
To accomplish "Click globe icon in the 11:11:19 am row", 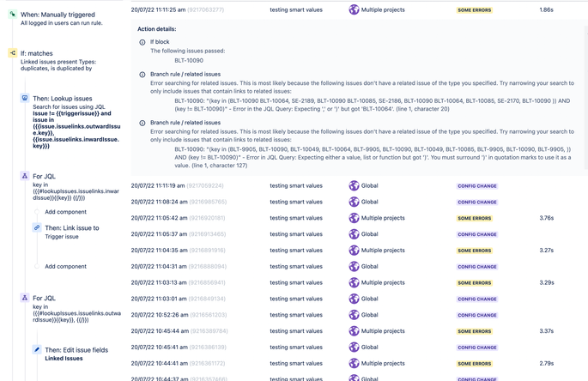I will [354, 185].
